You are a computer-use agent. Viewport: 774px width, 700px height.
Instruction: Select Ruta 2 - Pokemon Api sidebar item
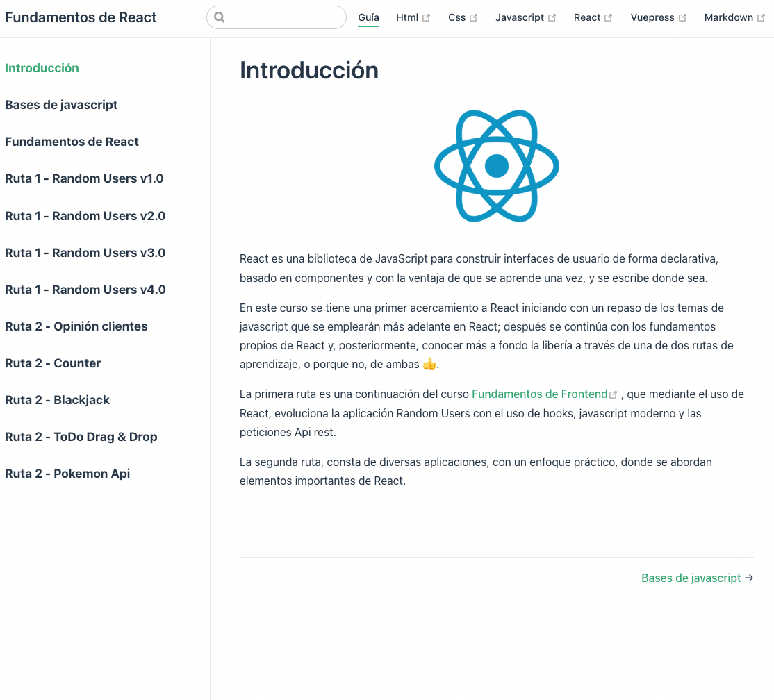(67, 474)
